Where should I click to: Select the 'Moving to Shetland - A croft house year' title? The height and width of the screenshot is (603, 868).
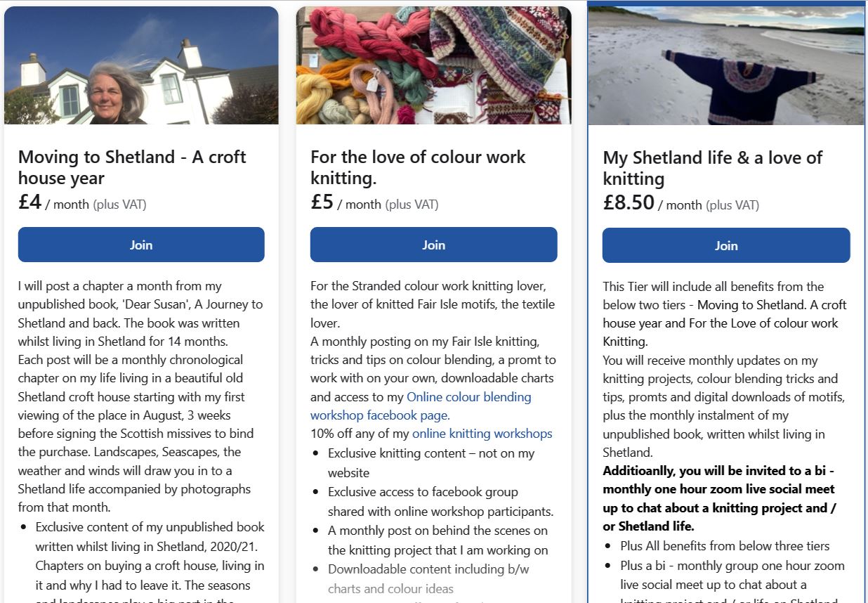[x=132, y=167]
